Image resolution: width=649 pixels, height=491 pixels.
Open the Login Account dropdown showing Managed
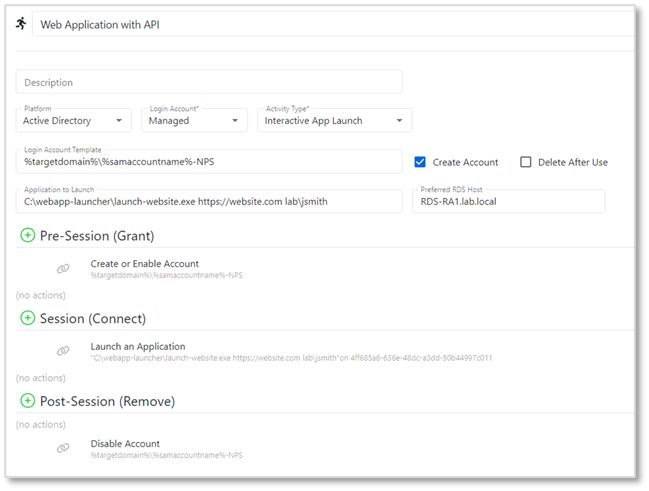click(x=195, y=121)
